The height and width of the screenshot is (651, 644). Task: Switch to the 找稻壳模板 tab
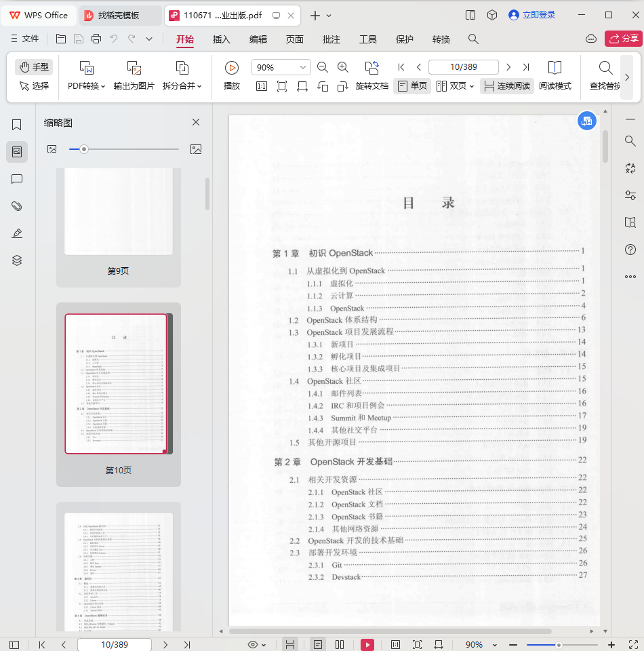click(x=119, y=15)
